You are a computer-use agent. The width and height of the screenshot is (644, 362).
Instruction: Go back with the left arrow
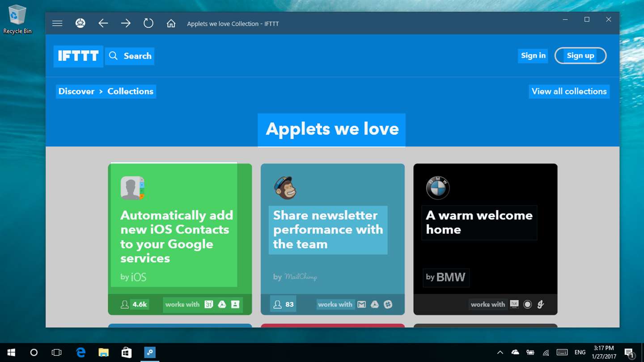click(x=103, y=23)
